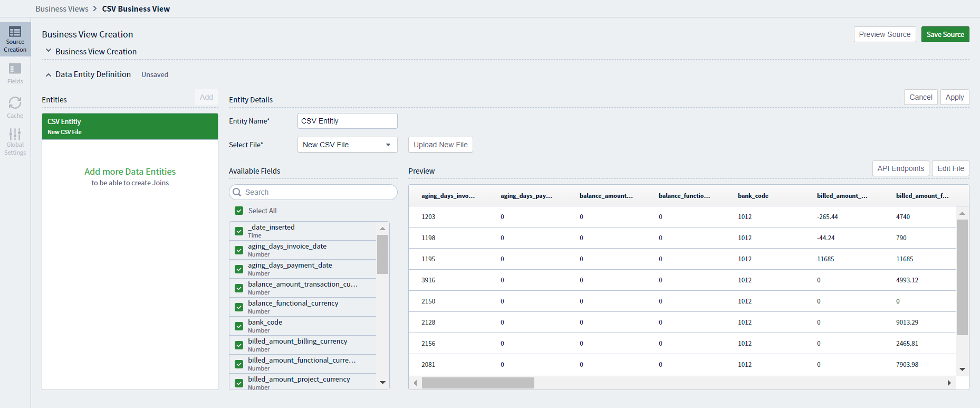This screenshot has width=980, height=408.
Task: Click cell value -44.24
Action: (x=826, y=238)
